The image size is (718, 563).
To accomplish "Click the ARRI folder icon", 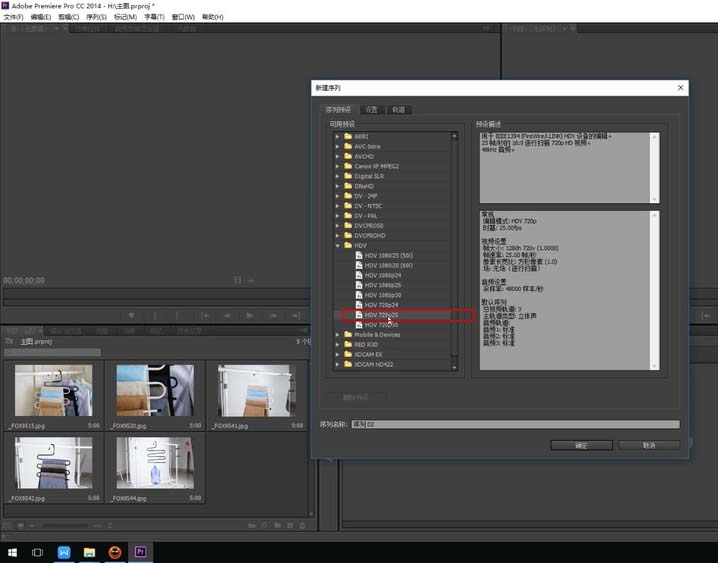I will click(x=347, y=136).
